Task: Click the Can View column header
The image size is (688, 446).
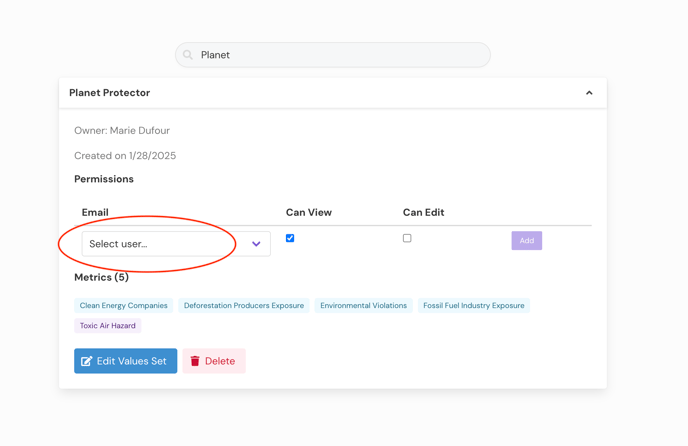Action: pyautogui.click(x=309, y=212)
